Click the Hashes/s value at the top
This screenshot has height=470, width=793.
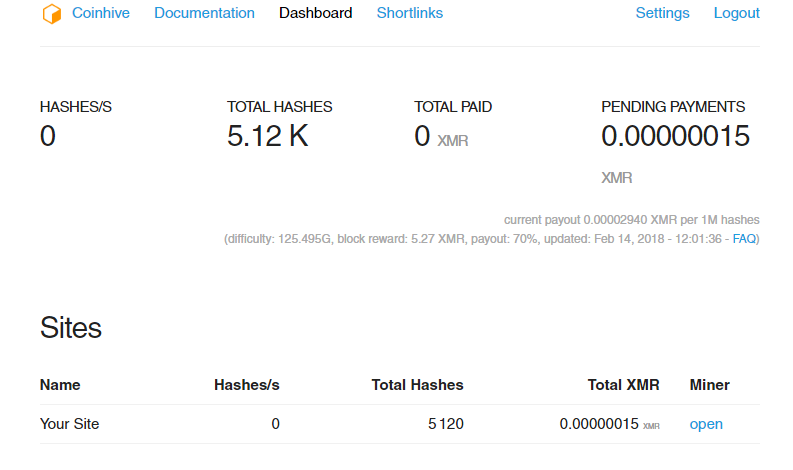pyautogui.click(x=48, y=136)
